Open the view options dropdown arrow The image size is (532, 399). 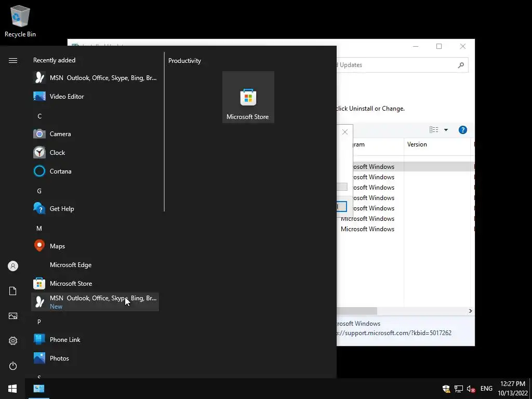tap(446, 129)
